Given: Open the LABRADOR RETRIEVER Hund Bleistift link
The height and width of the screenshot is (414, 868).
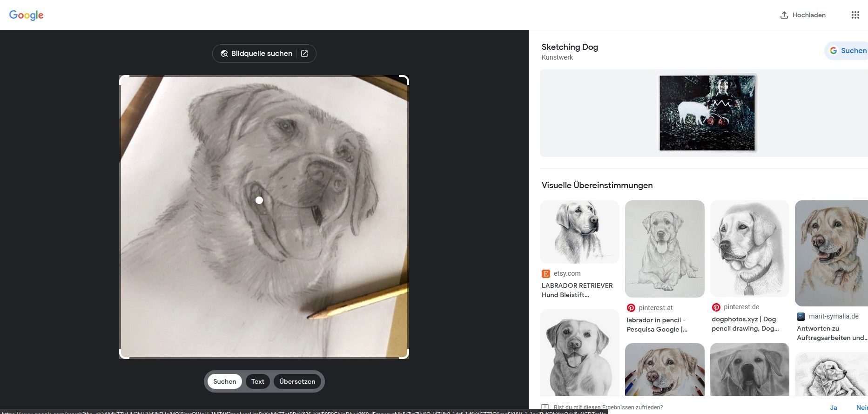Looking at the screenshot, I should [x=577, y=290].
